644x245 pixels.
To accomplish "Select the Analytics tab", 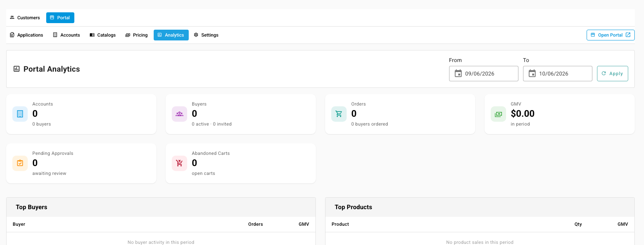I will (x=171, y=35).
